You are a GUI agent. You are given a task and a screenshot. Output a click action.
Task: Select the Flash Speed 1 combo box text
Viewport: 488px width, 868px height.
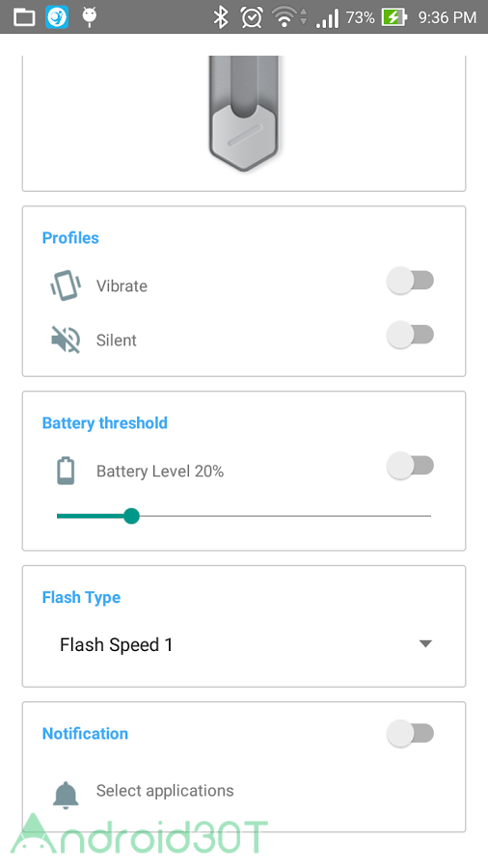pyautogui.click(x=116, y=644)
